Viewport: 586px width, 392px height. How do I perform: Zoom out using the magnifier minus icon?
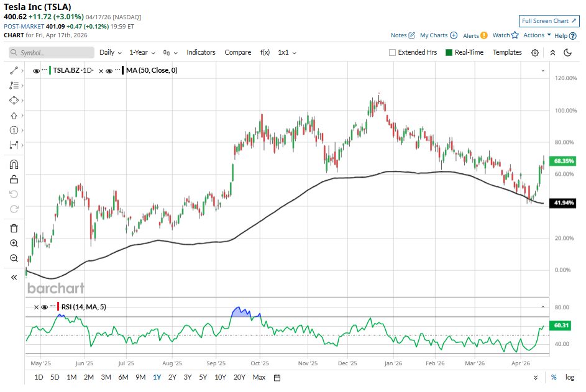[x=14, y=258]
